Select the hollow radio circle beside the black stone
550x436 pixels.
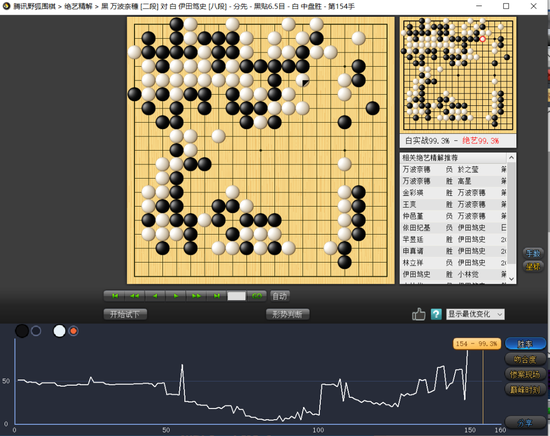click(x=36, y=331)
